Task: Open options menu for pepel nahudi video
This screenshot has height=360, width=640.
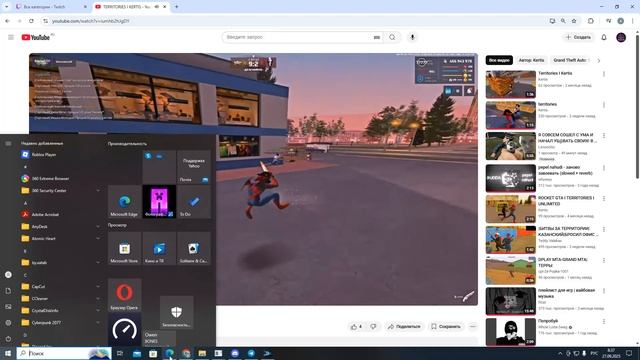Action: [x=604, y=168]
